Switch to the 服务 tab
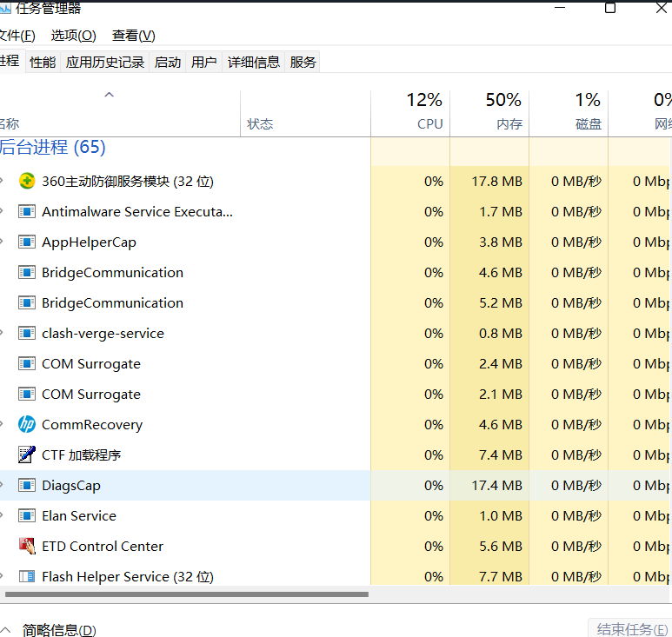 coord(303,62)
